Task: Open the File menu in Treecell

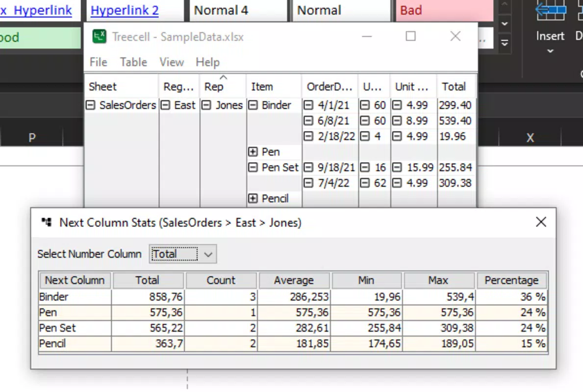Action: coord(99,62)
